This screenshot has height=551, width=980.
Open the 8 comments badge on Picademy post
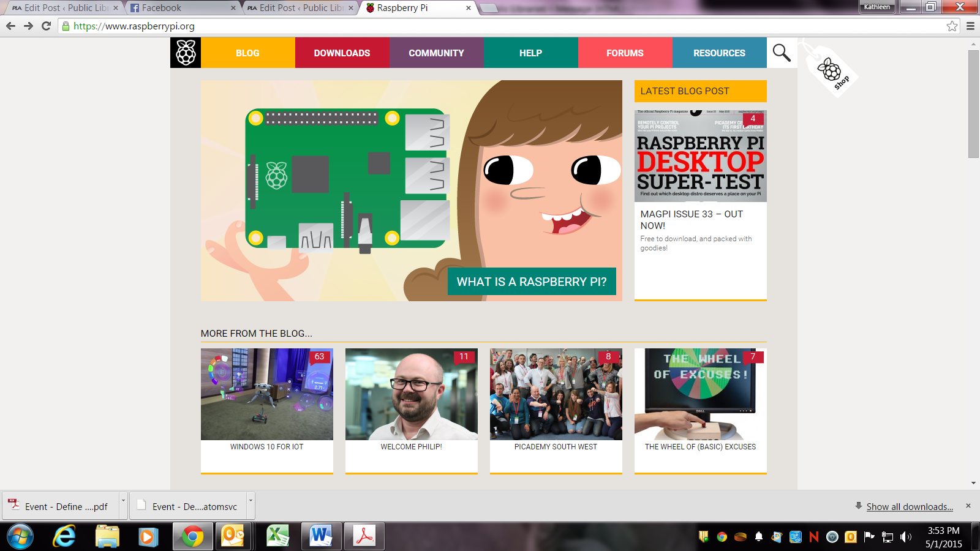coord(609,357)
